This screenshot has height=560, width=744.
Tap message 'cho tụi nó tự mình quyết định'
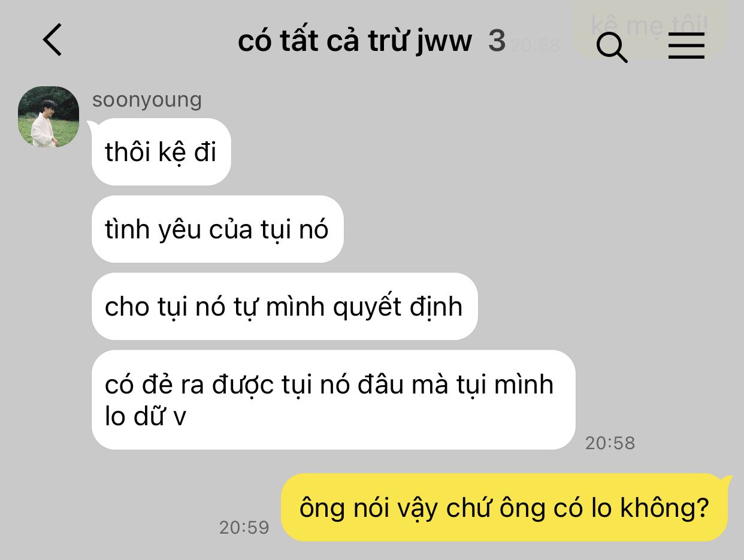pyautogui.click(x=285, y=306)
